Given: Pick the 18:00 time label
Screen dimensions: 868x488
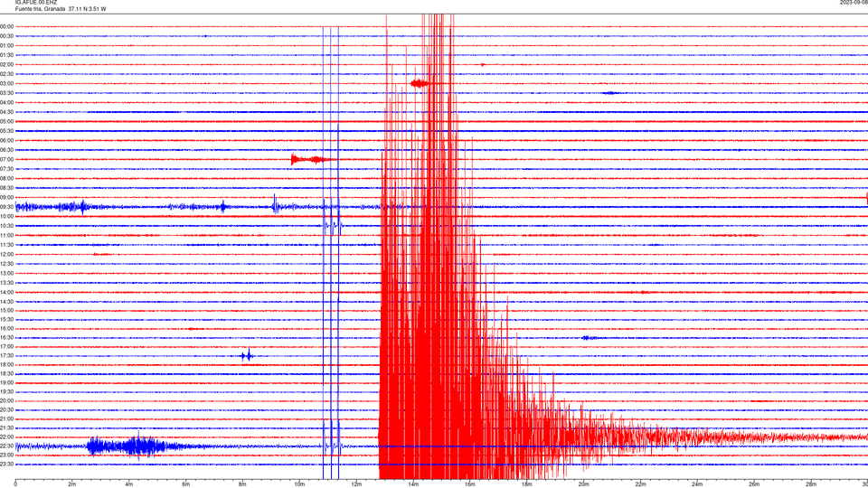Looking at the screenshot, I should (6, 364).
